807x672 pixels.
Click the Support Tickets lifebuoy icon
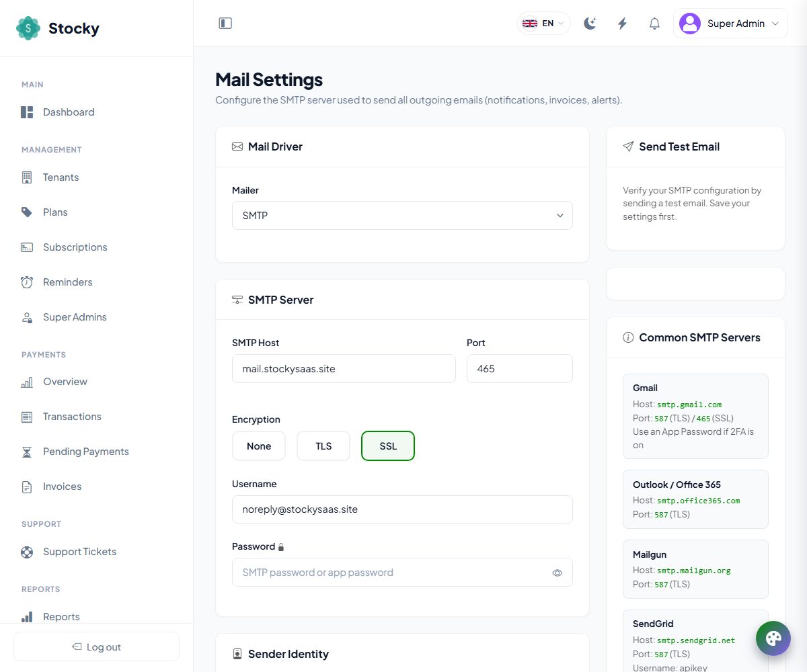[x=27, y=552]
